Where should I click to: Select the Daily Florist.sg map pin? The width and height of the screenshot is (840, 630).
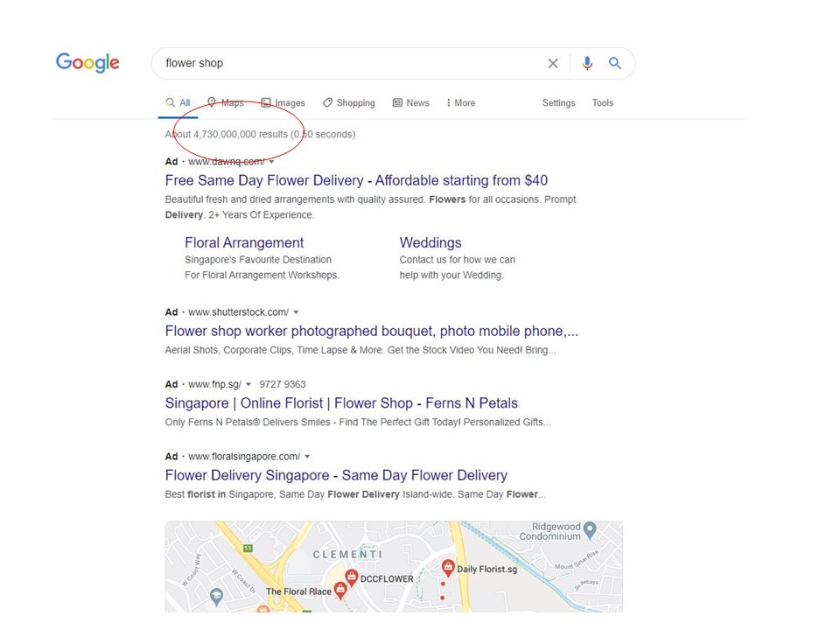(x=448, y=567)
